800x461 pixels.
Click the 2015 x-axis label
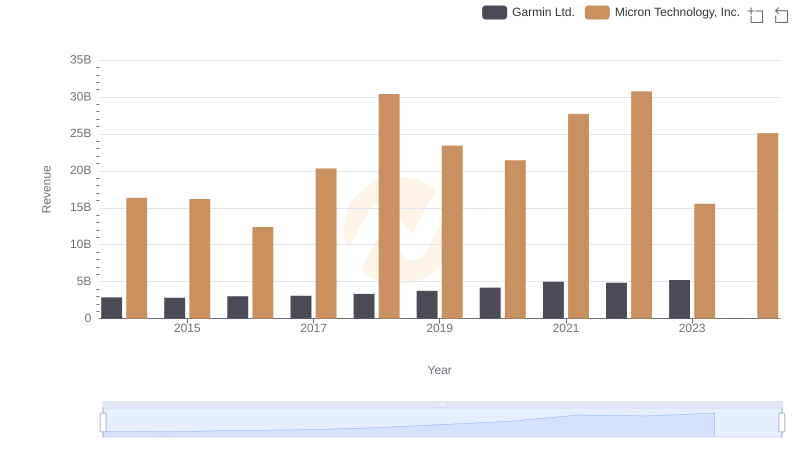coord(187,328)
